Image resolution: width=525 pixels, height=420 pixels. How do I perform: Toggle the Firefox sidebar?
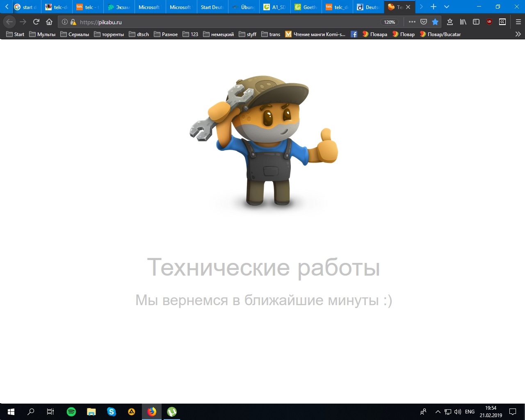click(x=476, y=22)
